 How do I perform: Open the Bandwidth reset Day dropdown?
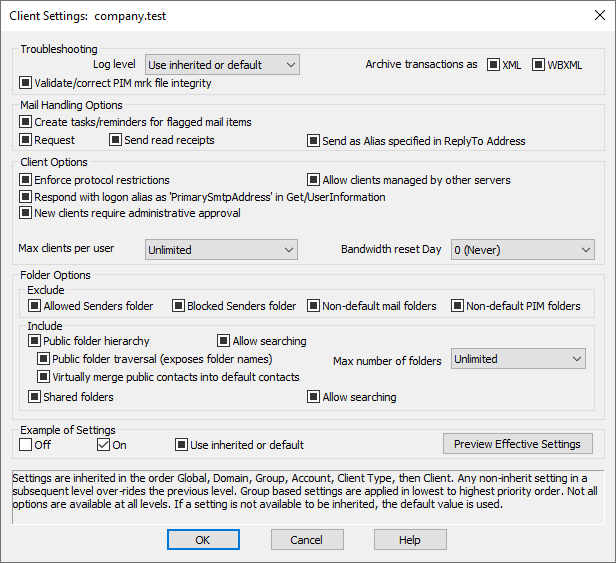pyautogui.click(x=523, y=250)
